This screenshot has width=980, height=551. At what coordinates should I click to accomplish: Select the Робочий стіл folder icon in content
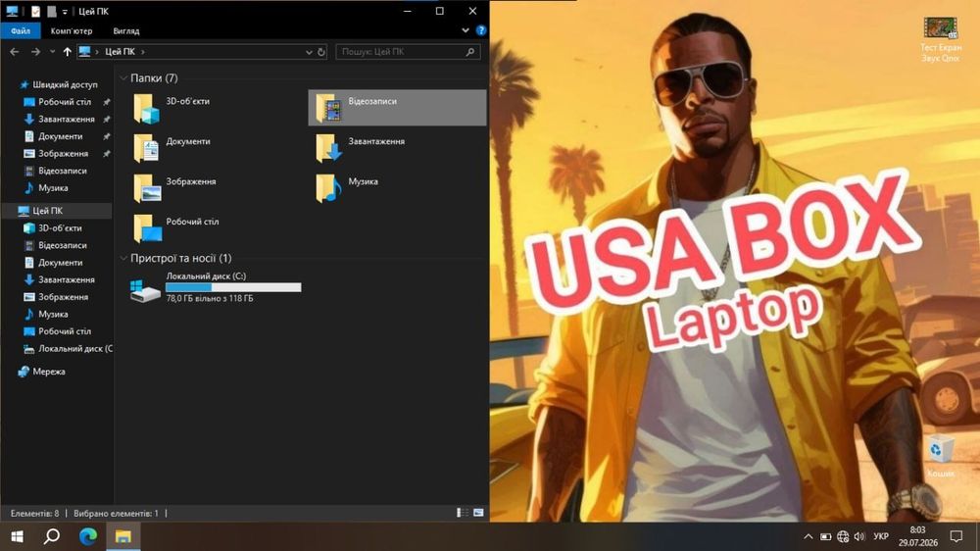pyautogui.click(x=147, y=228)
